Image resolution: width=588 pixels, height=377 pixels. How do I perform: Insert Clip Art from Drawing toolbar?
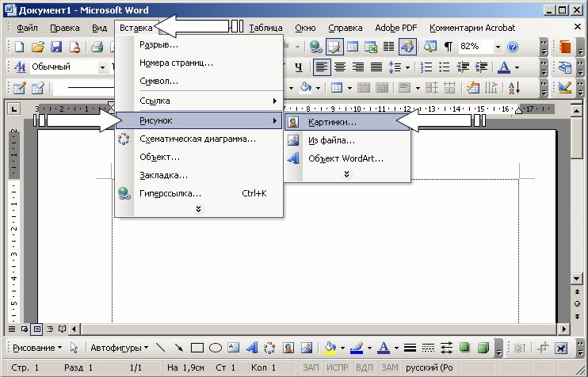point(288,348)
